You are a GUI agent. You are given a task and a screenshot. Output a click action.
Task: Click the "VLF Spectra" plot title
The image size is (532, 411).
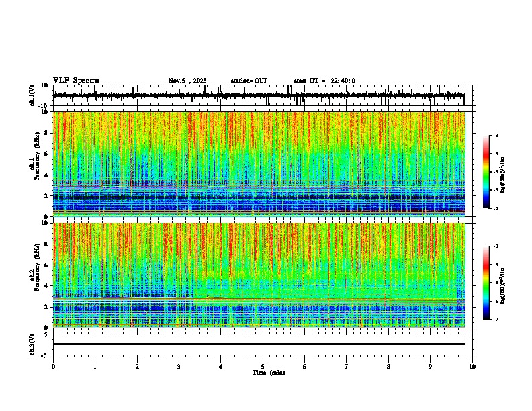pyautogui.click(x=76, y=81)
